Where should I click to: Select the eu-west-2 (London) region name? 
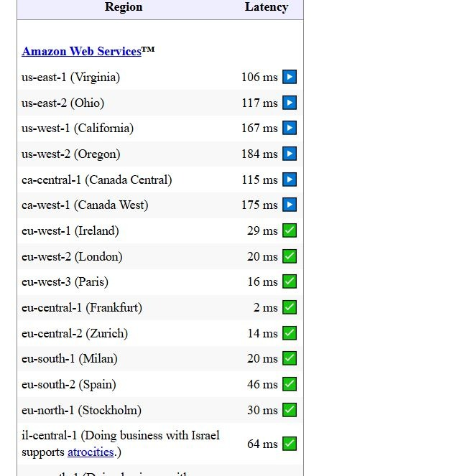[x=72, y=256]
